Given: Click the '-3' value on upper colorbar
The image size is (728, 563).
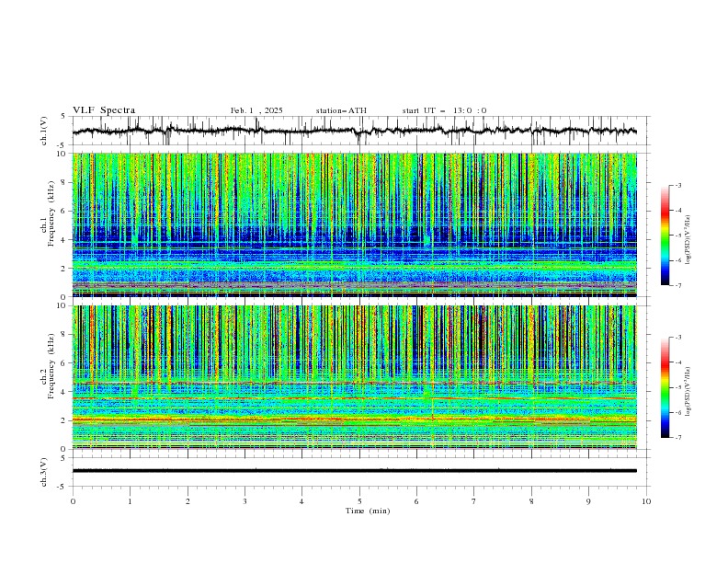Looking at the screenshot, I should (x=677, y=185).
